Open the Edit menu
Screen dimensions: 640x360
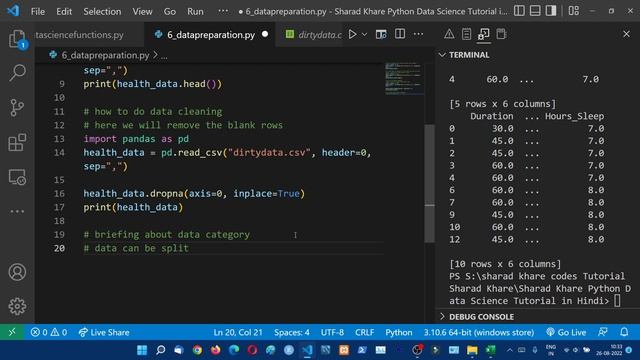pyautogui.click(x=64, y=11)
